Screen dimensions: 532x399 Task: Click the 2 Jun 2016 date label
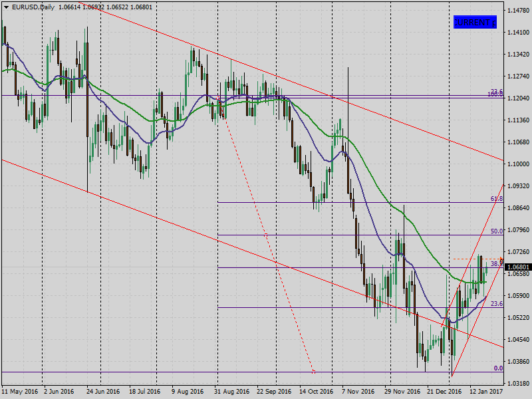tap(59, 392)
